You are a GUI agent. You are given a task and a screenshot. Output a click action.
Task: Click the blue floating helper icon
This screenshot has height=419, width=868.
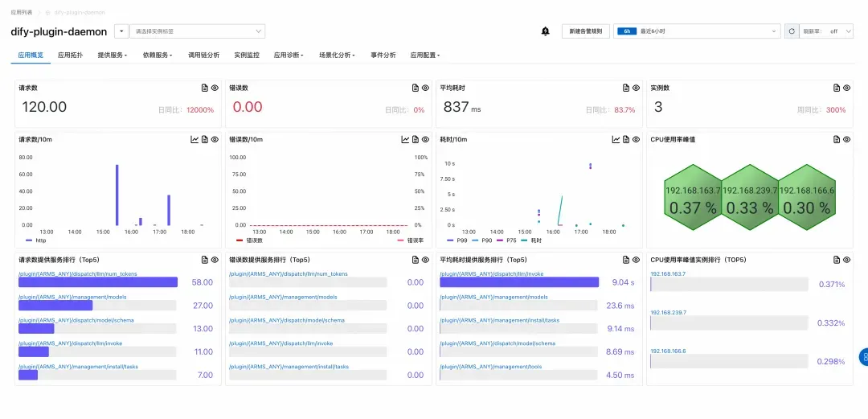(x=863, y=358)
